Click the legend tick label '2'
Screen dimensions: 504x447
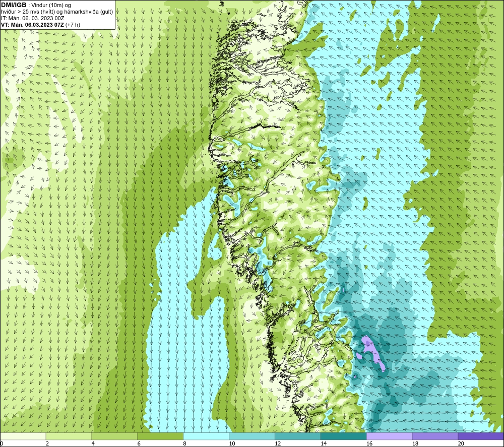47,444
